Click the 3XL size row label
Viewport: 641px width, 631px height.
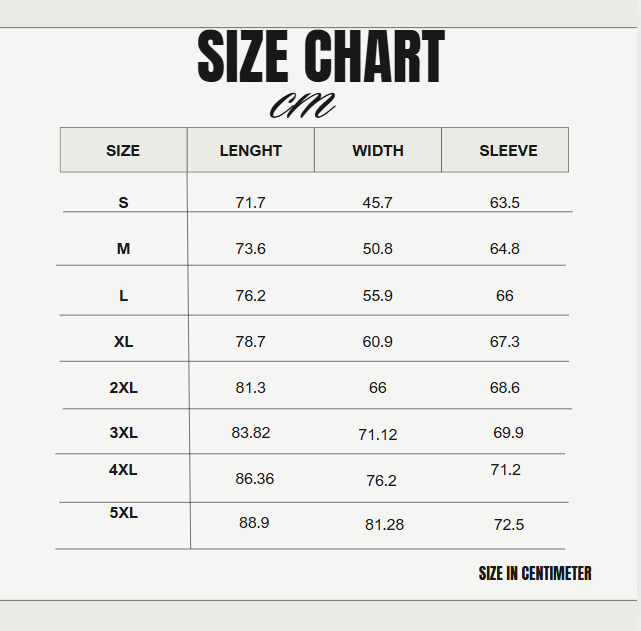tap(123, 433)
